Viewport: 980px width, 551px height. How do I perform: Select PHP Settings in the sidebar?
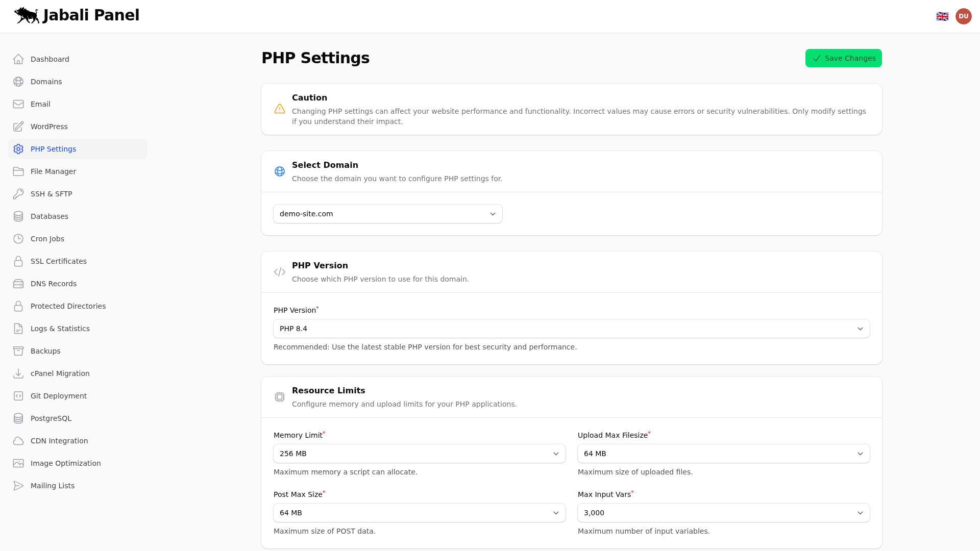[x=53, y=149]
